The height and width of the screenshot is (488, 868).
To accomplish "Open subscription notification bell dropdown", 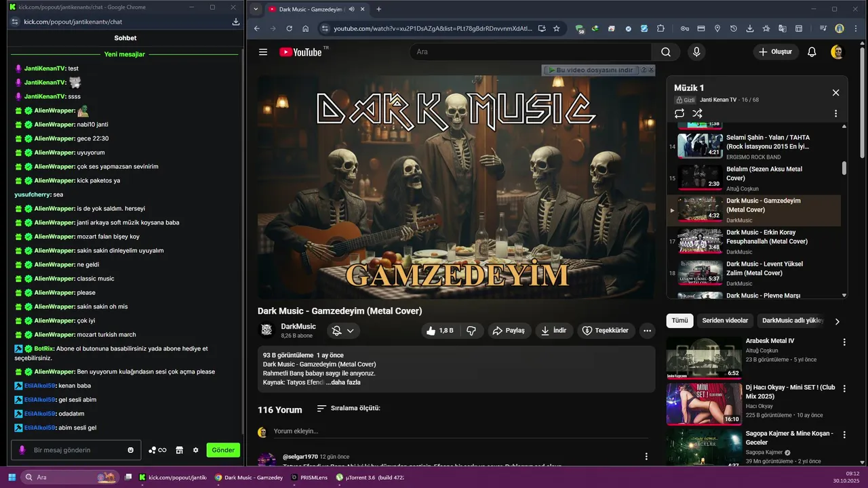I will tap(343, 331).
